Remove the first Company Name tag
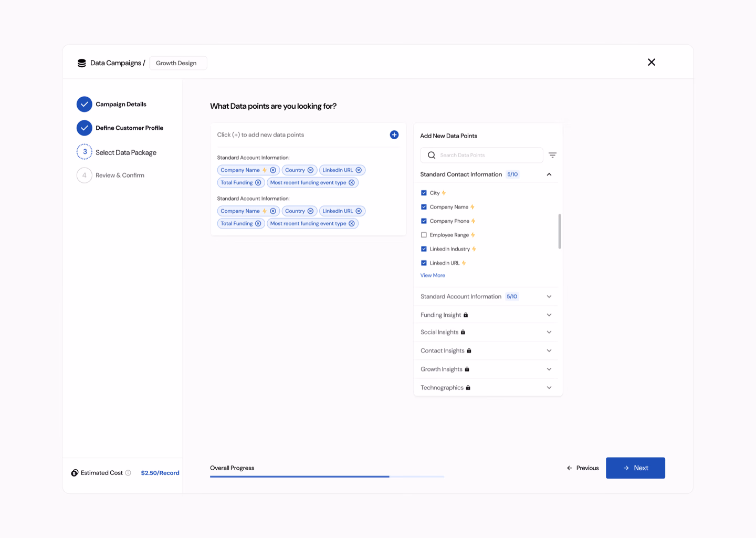756x538 pixels. point(273,170)
